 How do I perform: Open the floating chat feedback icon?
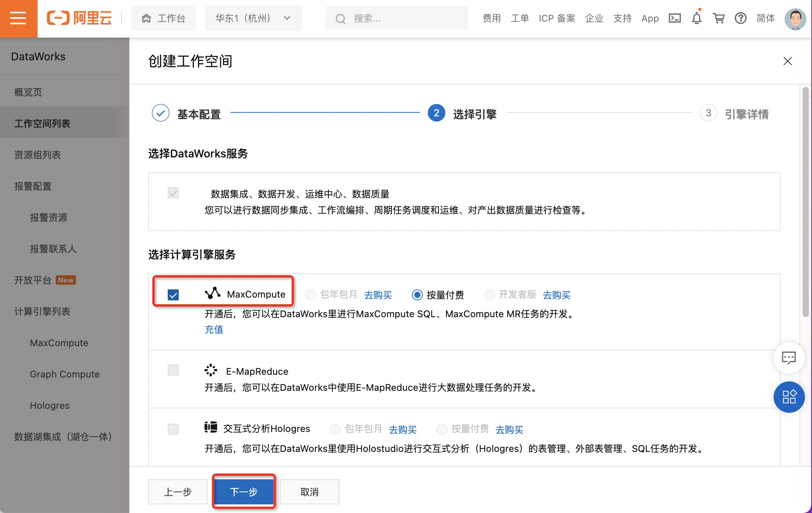coord(788,357)
